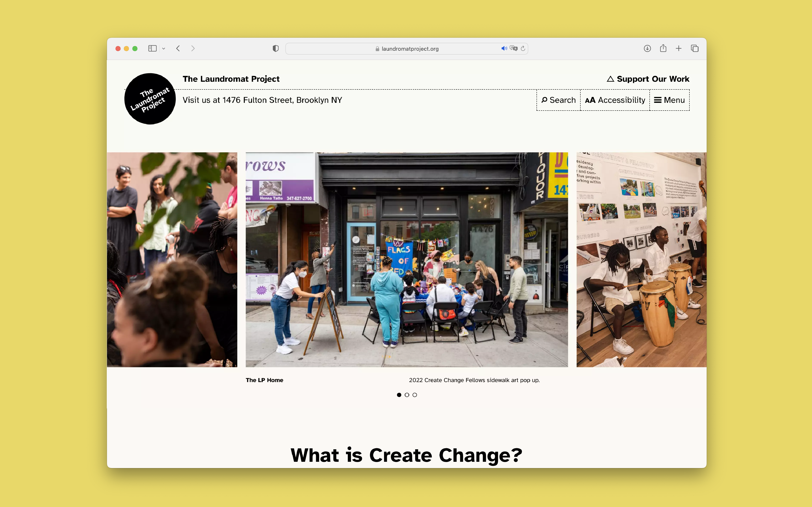Select the second carousel dot
This screenshot has height=507, width=812.
(407, 395)
